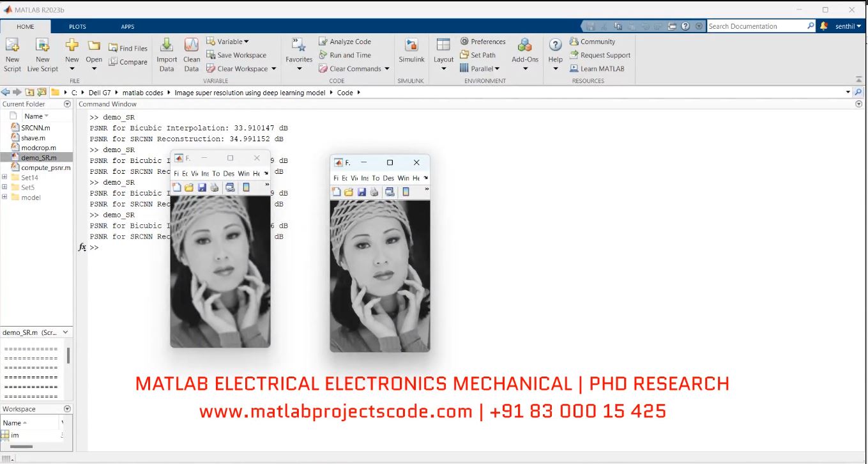Click the Request Support button

click(x=604, y=55)
